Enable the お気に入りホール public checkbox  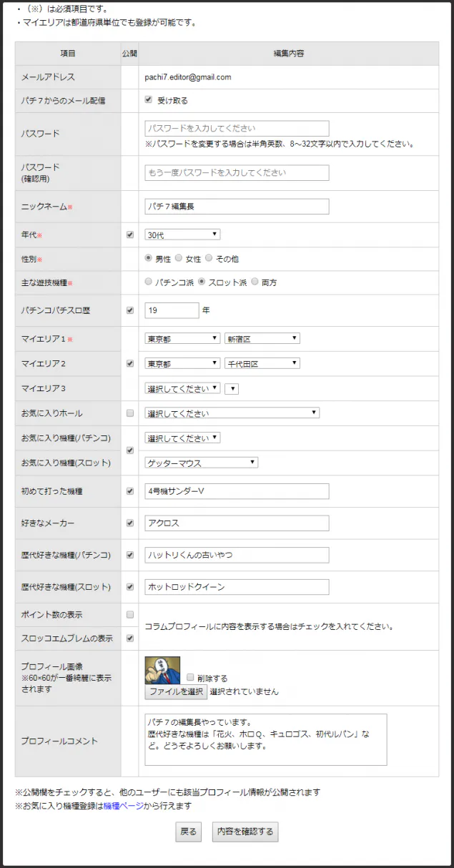point(129,413)
